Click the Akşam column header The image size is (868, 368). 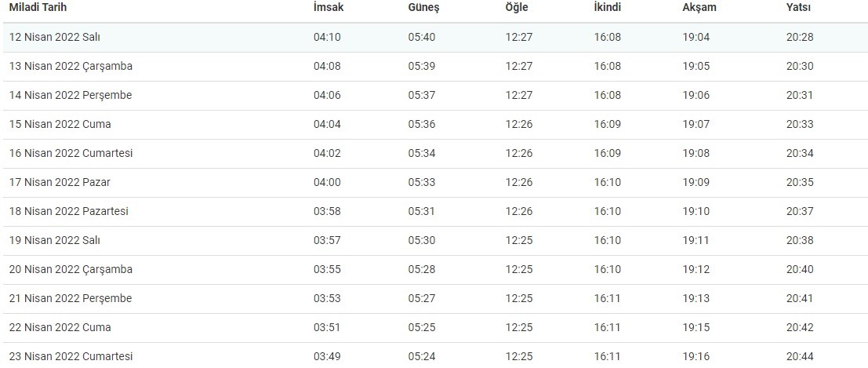(699, 8)
